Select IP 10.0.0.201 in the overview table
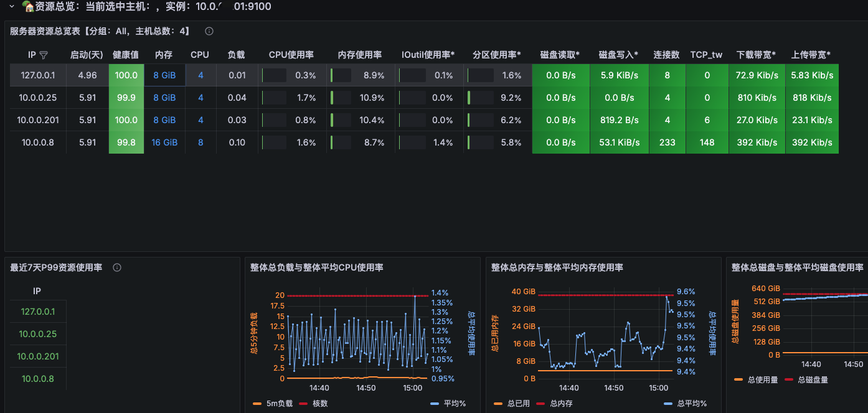868x413 pixels. [38, 120]
